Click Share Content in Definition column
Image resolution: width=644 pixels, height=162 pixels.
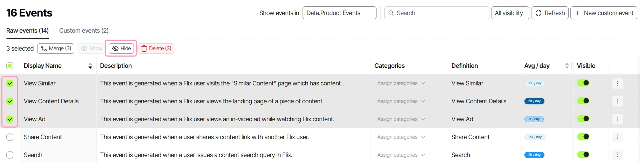coord(470,137)
